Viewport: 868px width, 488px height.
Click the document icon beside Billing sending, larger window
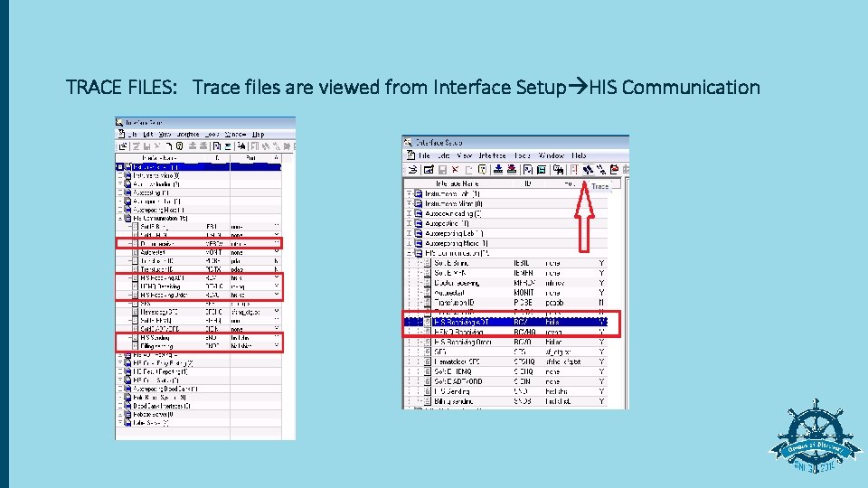[x=428, y=401]
